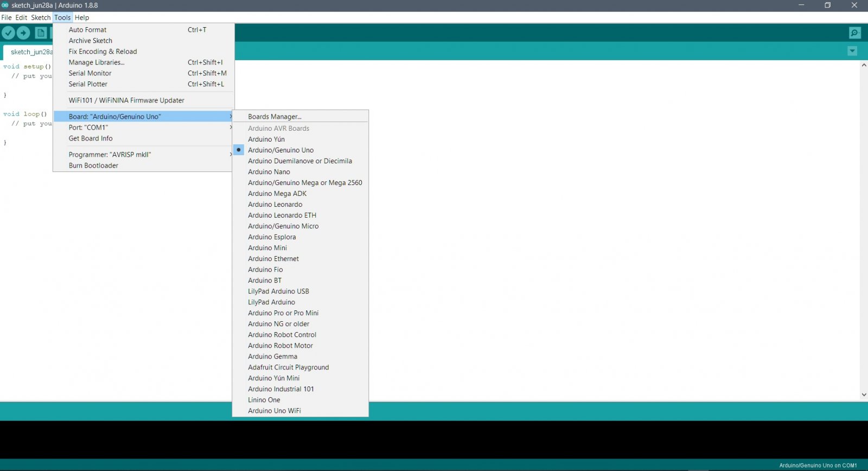Select Arduino Industrial 101
The image size is (868, 471).
300,389
